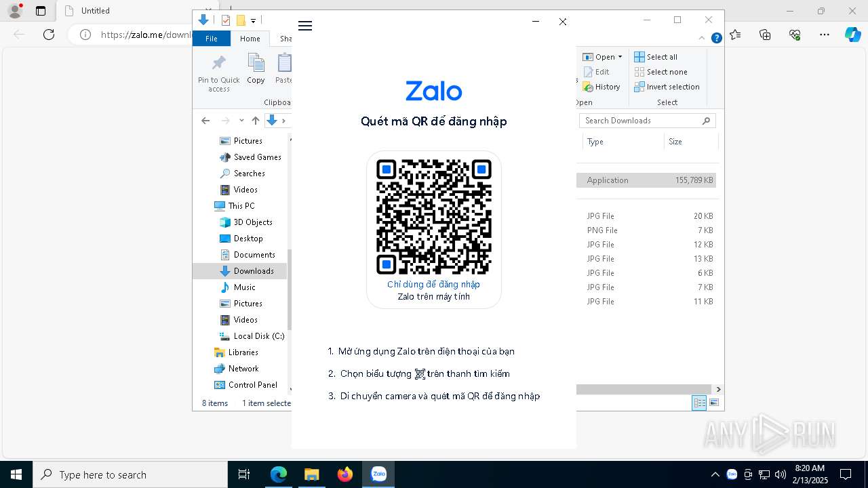Screen dimensions: 868x488
Task: Open Edge tab actions menu icon
Action: pos(41,11)
